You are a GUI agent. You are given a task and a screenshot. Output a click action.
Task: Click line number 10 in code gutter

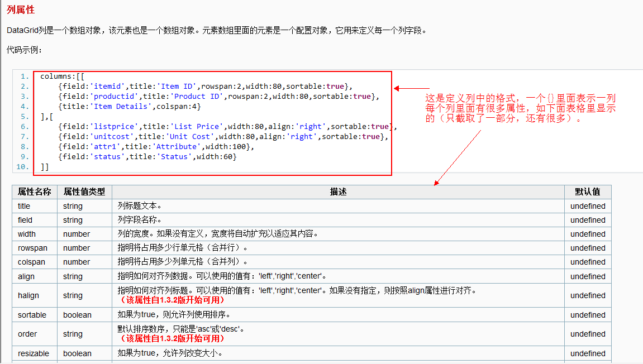tap(22, 167)
